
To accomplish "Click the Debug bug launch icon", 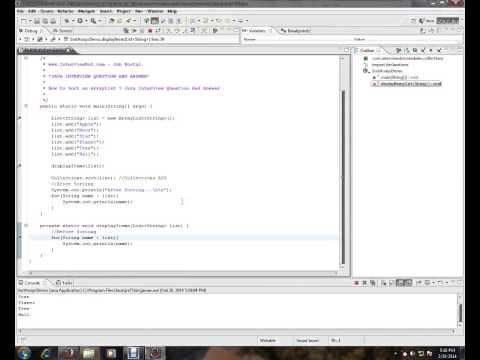I will tap(67, 21).
